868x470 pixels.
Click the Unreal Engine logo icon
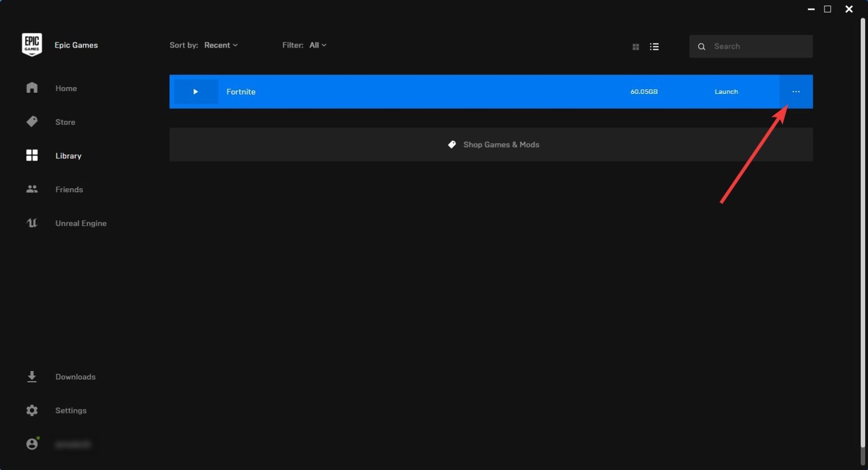pos(32,223)
